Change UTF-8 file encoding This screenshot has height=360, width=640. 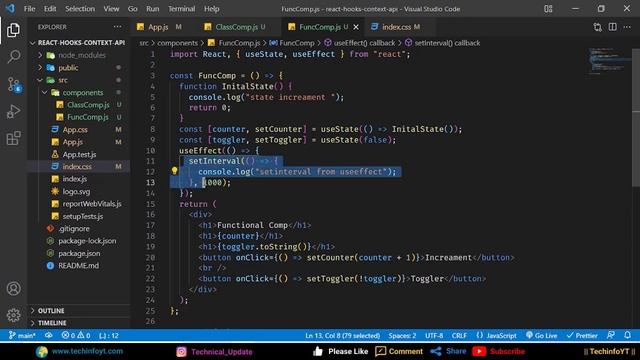click(x=434, y=336)
